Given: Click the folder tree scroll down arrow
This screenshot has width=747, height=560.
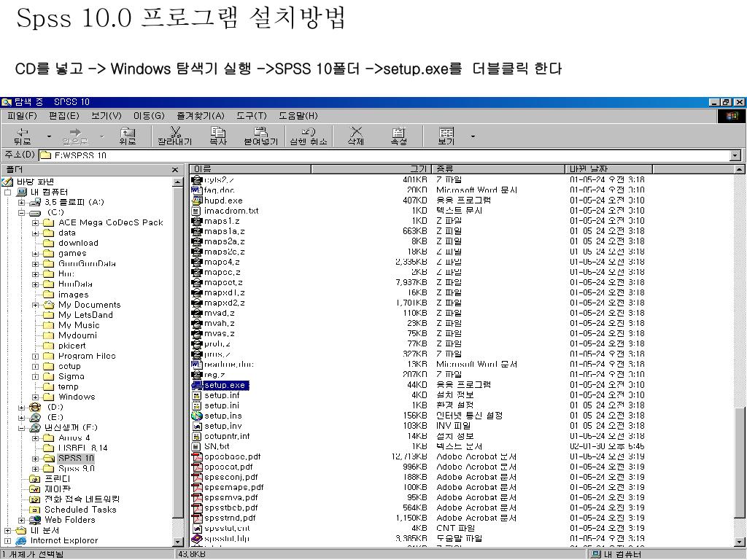Looking at the screenshot, I should coord(178,542).
